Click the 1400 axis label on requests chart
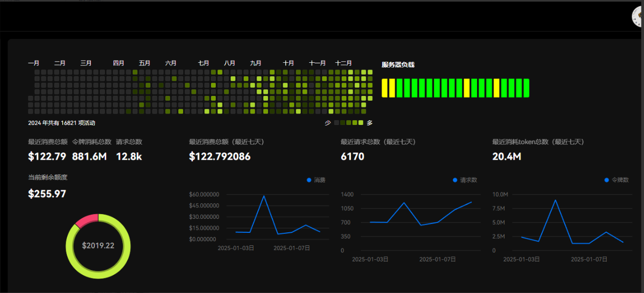Image resolution: width=644 pixels, height=293 pixels. (347, 194)
